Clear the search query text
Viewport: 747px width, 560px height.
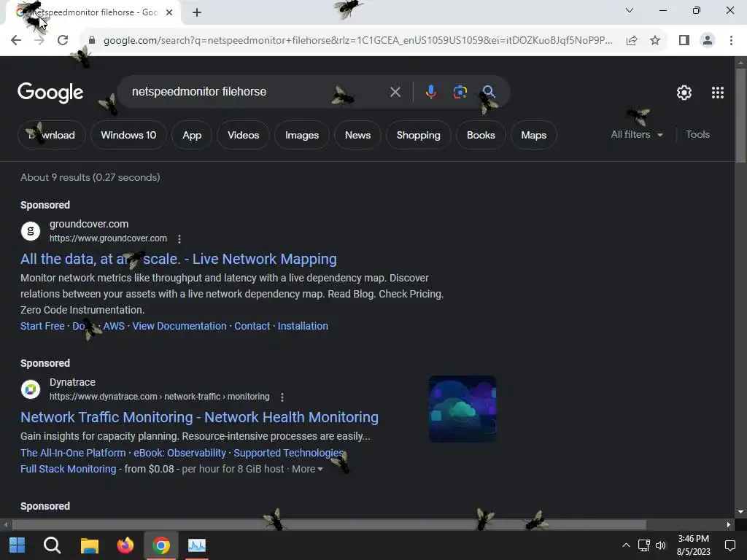[x=395, y=92]
